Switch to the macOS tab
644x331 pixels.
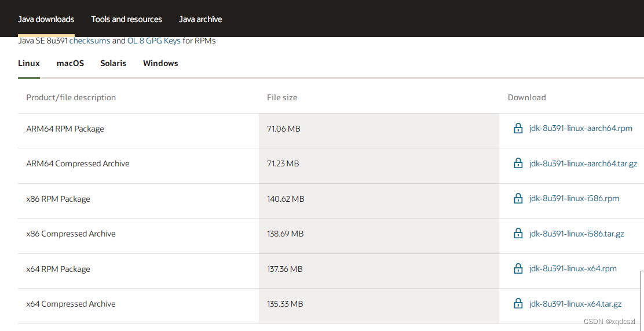pos(70,63)
